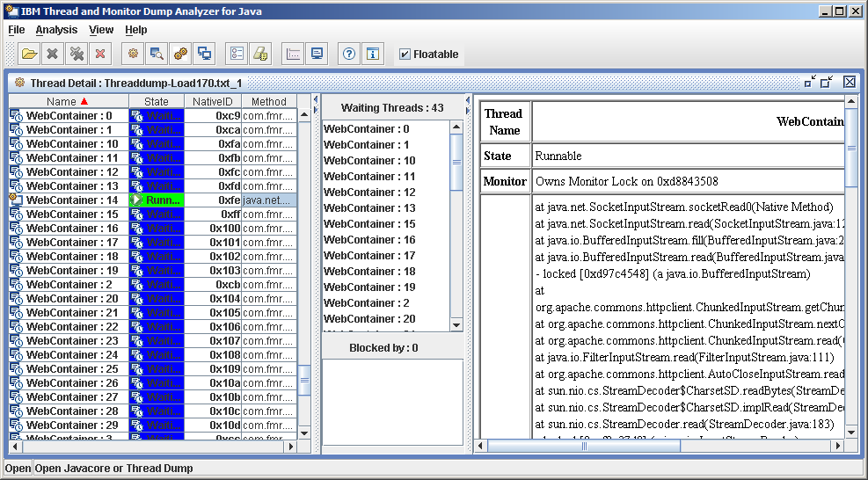Sort by the Method column header
Image resolution: width=868 pixels, height=480 pixels.
269,101
